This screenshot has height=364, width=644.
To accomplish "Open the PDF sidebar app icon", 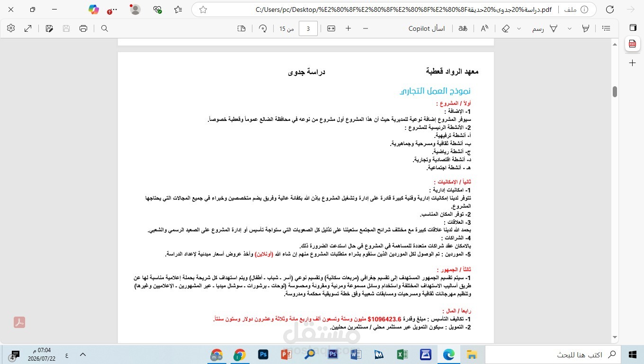I will click(632, 44).
